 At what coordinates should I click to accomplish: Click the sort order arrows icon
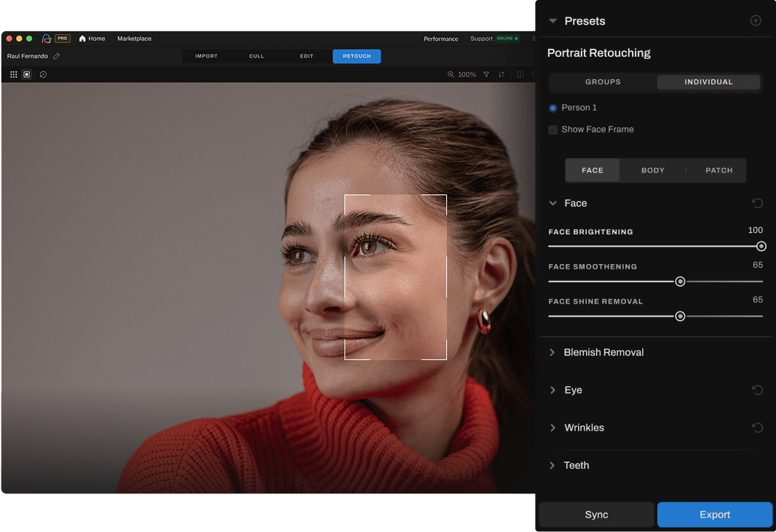[502, 74]
